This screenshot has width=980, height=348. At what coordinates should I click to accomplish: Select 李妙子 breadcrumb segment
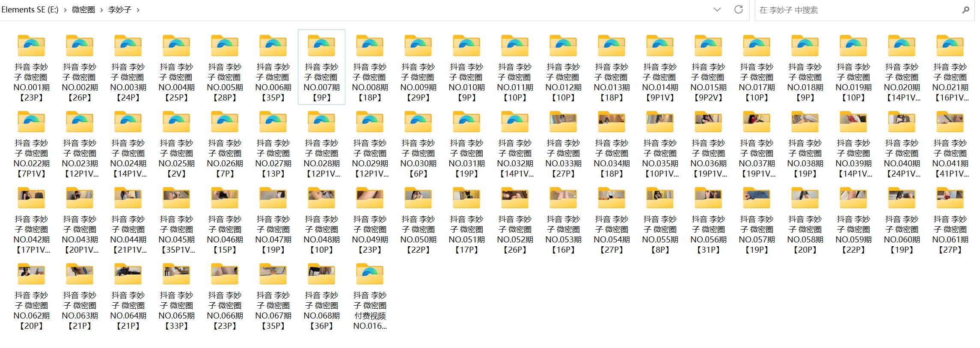(119, 10)
